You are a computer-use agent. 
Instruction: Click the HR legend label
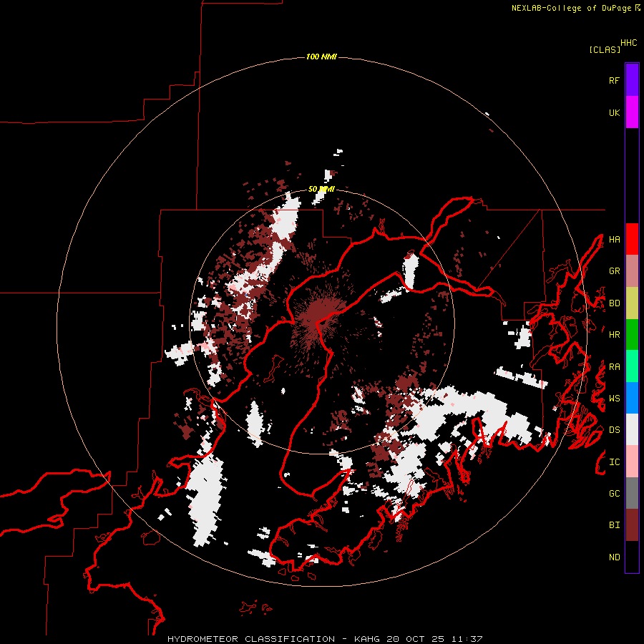pos(614,335)
